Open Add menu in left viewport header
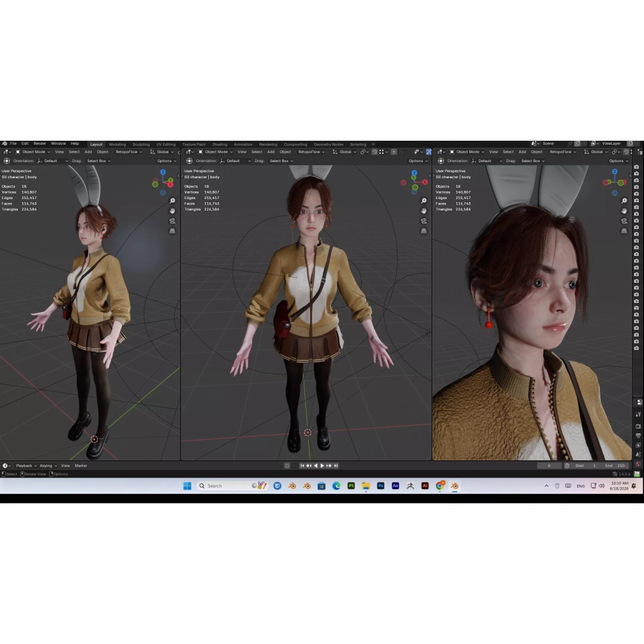This screenshot has height=644, width=644. (x=88, y=152)
